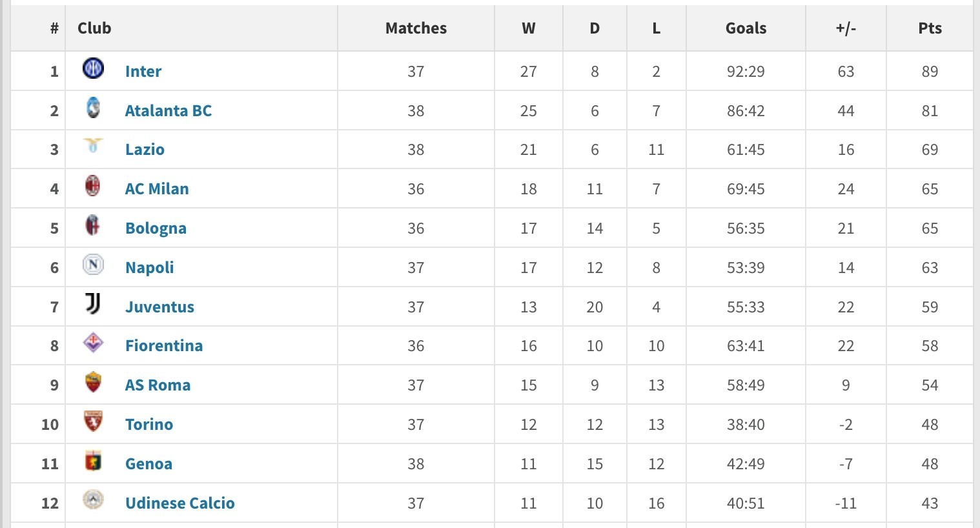Click the AS Roma crest icon

coord(93,382)
